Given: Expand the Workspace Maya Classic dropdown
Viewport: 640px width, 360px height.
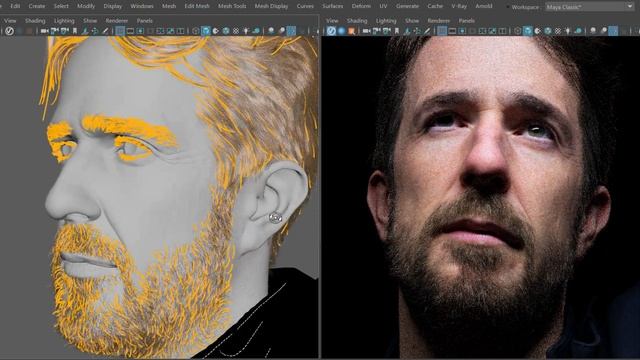Looking at the screenshot, I should tap(589, 7).
